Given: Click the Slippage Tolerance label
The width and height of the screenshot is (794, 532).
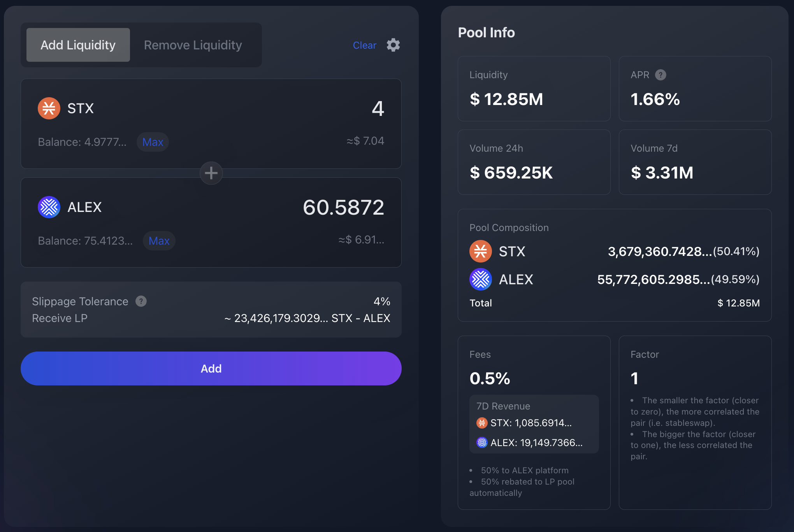Looking at the screenshot, I should (x=80, y=301).
